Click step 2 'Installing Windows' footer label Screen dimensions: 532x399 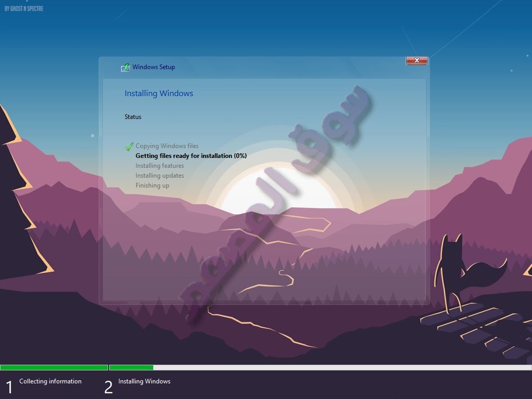144,381
